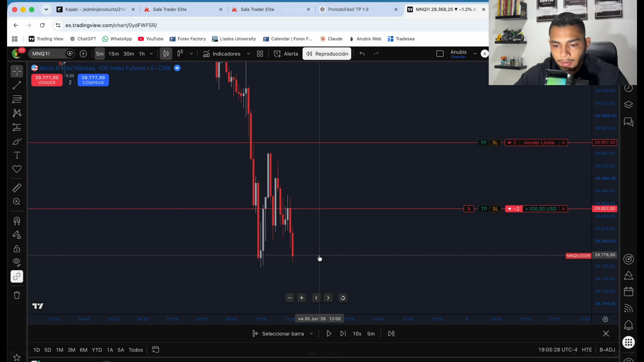Change the 10x replay speed

[x=357, y=334]
